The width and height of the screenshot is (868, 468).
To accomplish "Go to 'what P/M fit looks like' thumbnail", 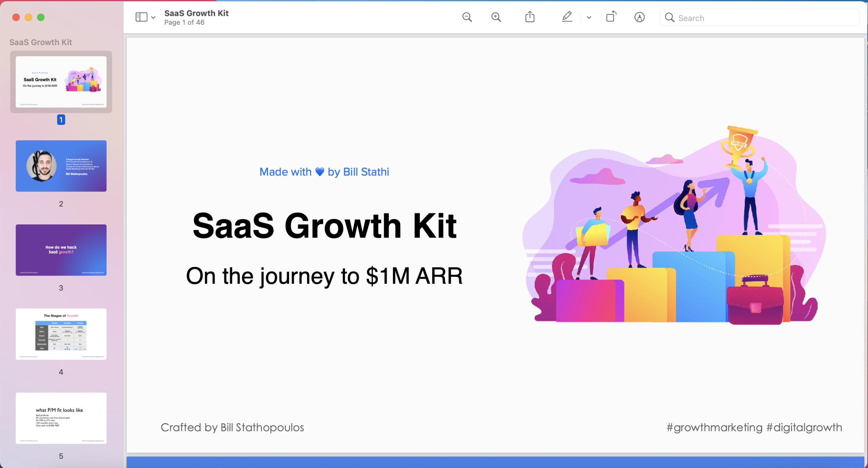I will tap(61, 418).
